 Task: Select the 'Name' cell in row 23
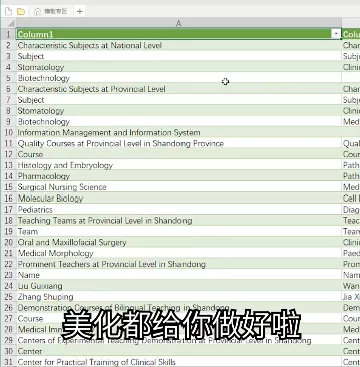pyautogui.click(x=179, y=275)
